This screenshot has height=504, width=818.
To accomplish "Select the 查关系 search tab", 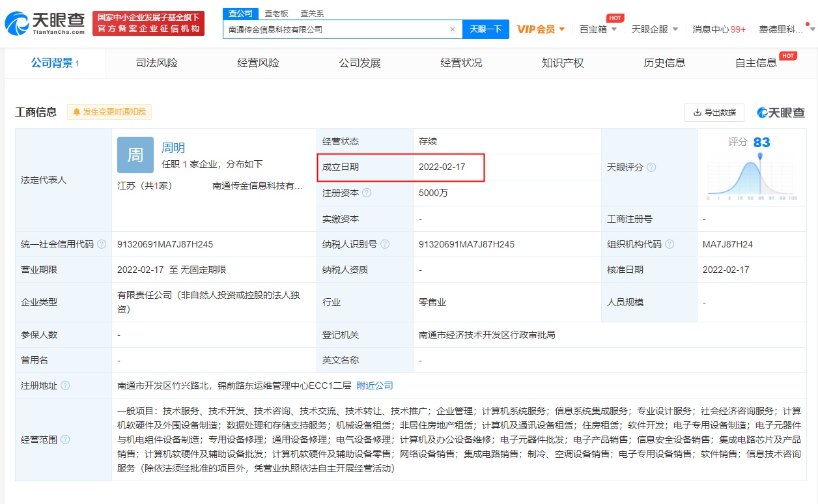I will click(312, 13).
